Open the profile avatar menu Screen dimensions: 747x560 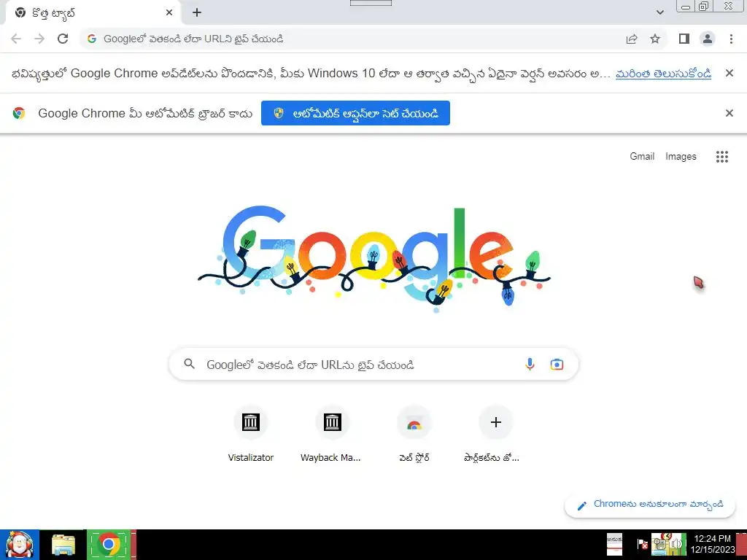(708, 39)
